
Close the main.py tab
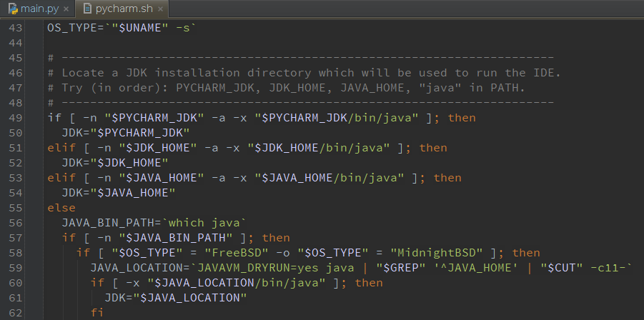66,9
